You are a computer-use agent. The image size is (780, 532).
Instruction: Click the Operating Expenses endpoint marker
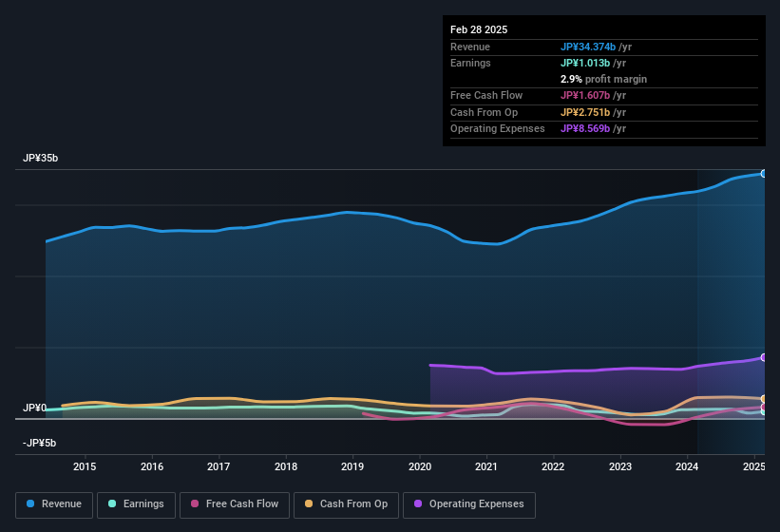click(764, 357)
